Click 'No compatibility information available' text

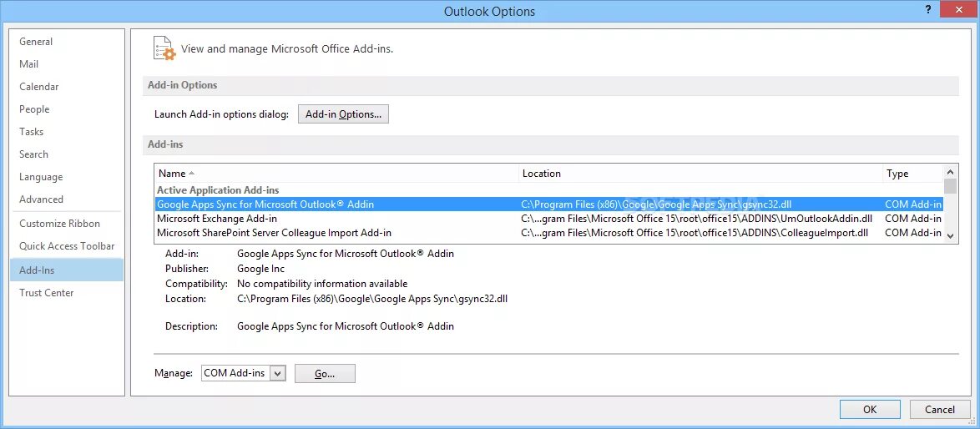click(x=322, y=284)
